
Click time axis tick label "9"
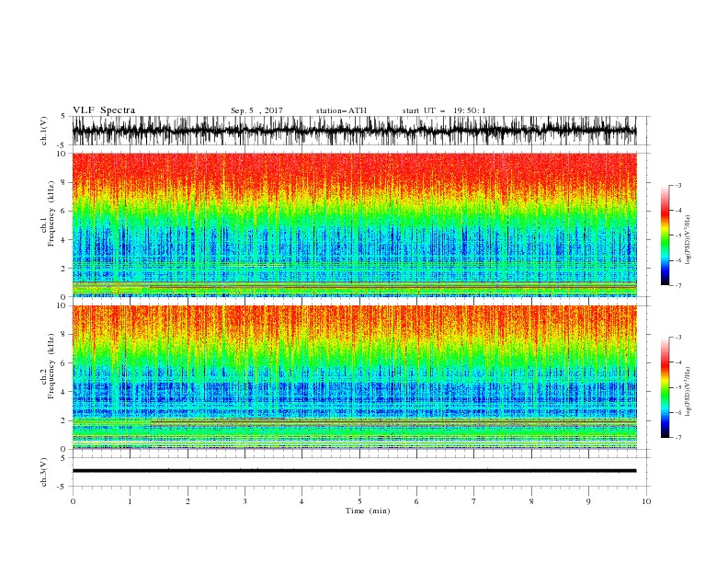click(x=588, y=501)
